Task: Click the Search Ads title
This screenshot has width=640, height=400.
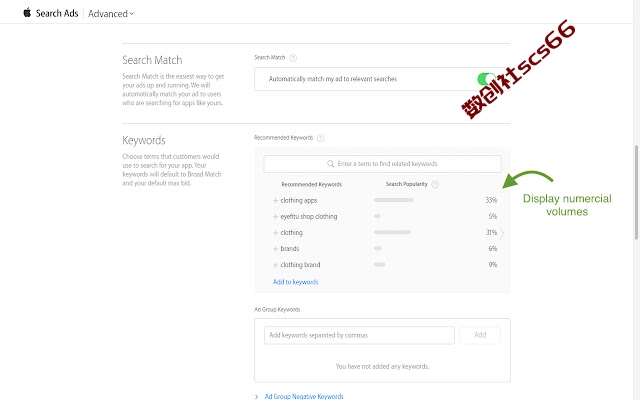Action: click(x=57, y=13)
